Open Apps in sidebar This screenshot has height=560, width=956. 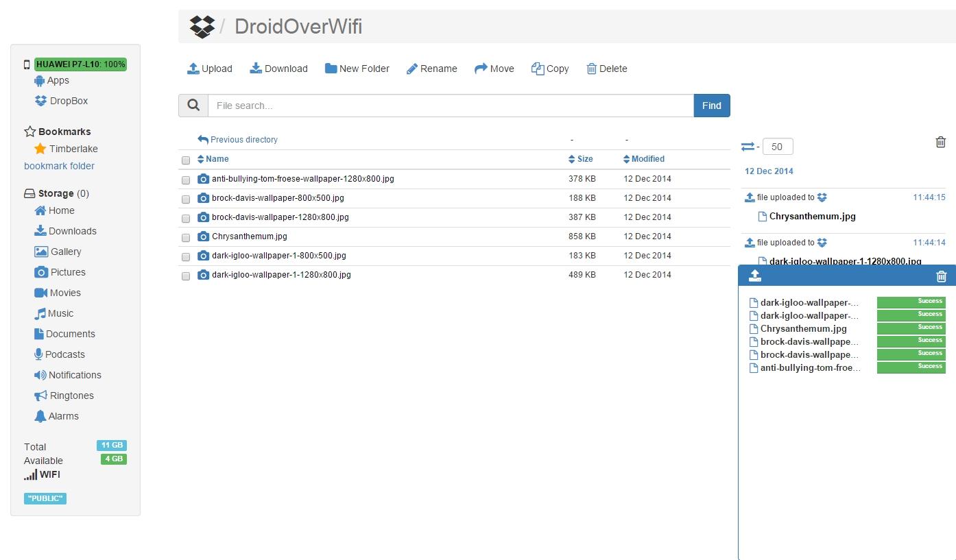pyautogui.click(x=51, y=80)
